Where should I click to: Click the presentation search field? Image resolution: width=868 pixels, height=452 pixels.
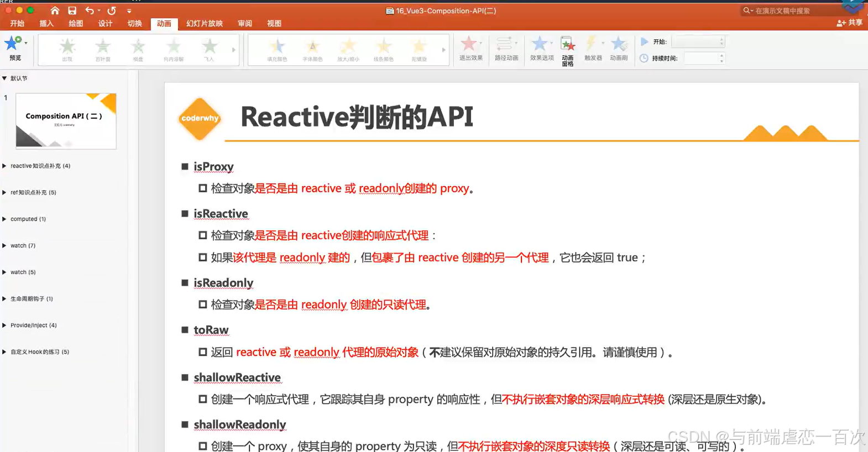click(789, 10)
